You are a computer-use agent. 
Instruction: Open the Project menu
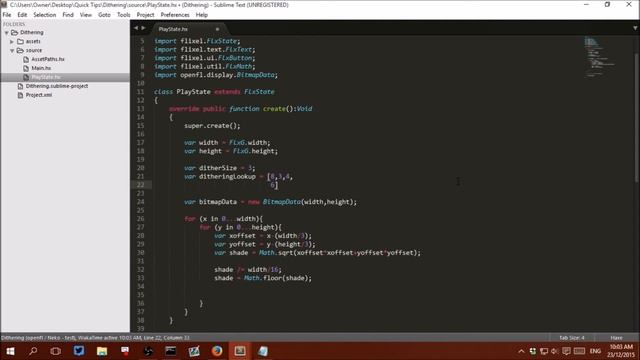(145, 15)
